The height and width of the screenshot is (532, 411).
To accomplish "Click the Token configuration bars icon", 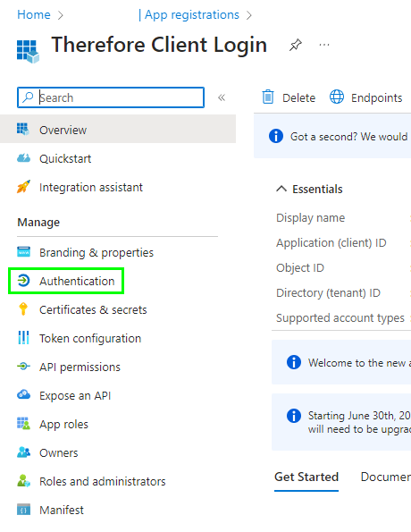I will (23, 338).
